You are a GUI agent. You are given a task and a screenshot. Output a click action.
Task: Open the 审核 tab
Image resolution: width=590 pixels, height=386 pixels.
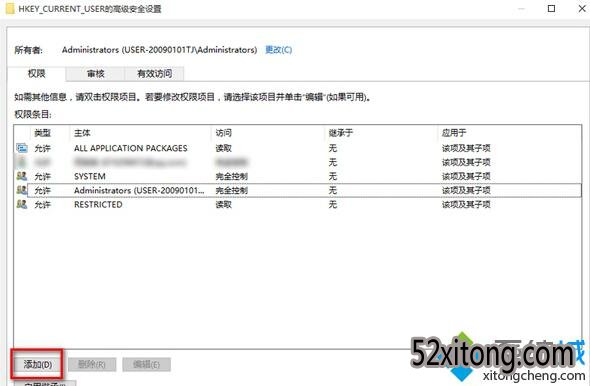(95, 74)
